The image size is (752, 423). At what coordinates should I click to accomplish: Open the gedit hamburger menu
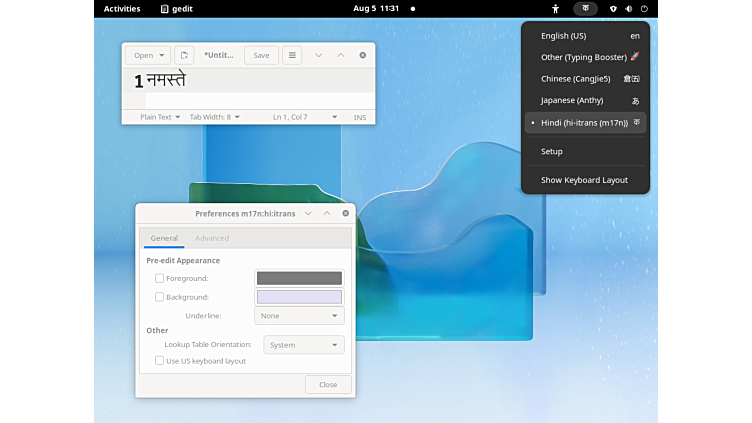coord(292,55)
